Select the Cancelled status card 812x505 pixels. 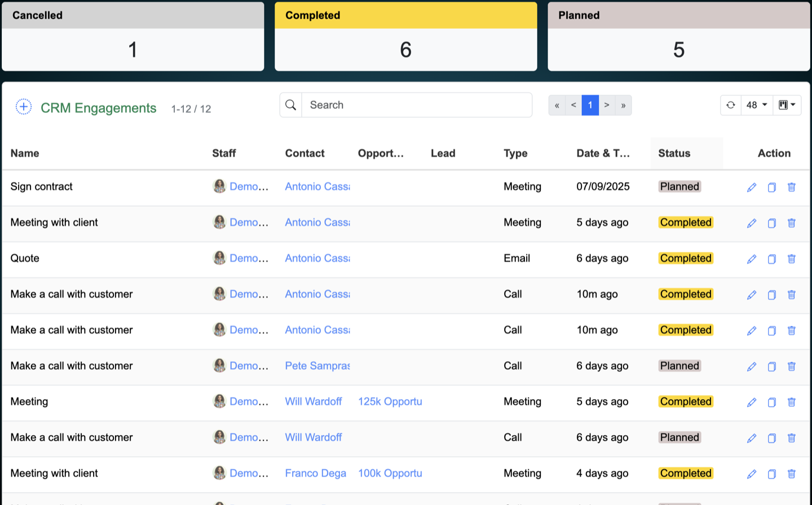[133, 37]
